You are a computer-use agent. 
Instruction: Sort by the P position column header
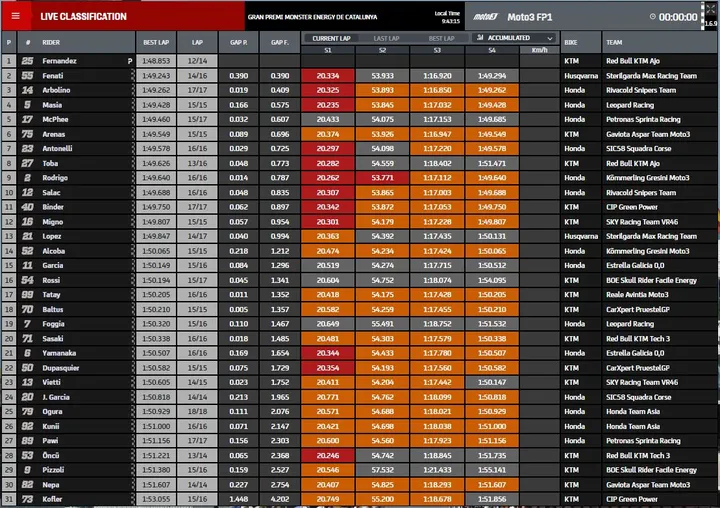pyautogui.click(x=9, y=42)
